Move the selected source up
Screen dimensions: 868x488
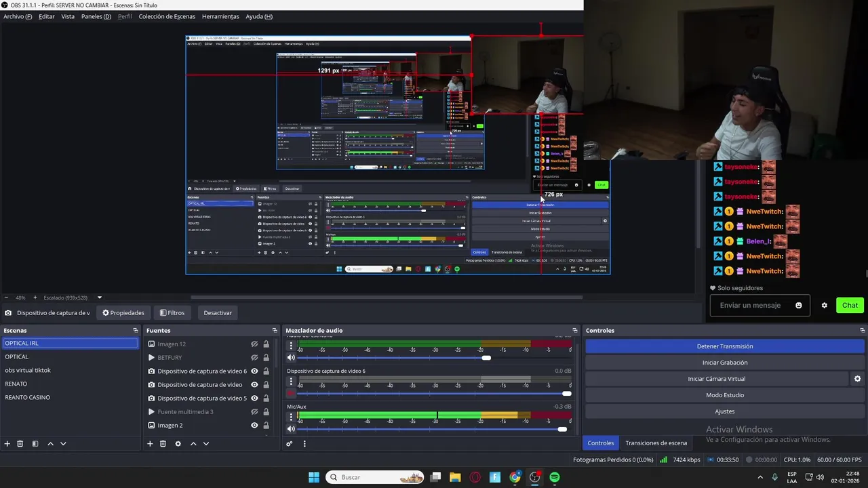(193, 444)
